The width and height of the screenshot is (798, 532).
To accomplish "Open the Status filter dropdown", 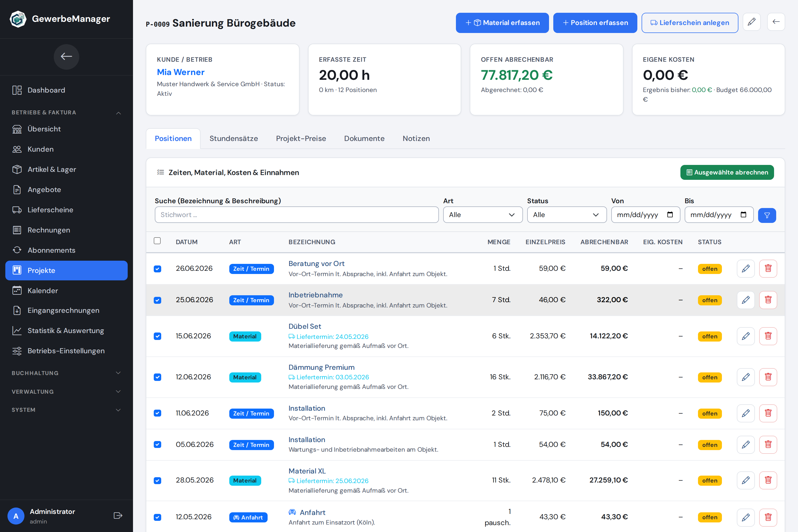I will (x=567, y=215).
